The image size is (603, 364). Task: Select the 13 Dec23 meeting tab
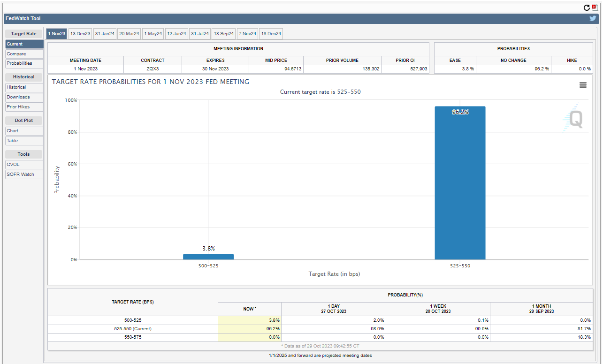[80, 34]
